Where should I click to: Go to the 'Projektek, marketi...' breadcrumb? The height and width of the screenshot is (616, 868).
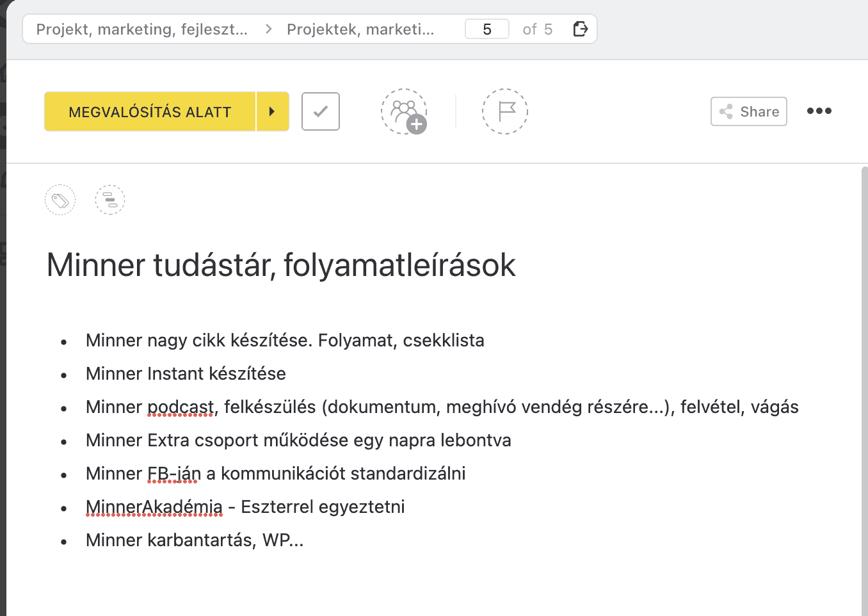360,29
